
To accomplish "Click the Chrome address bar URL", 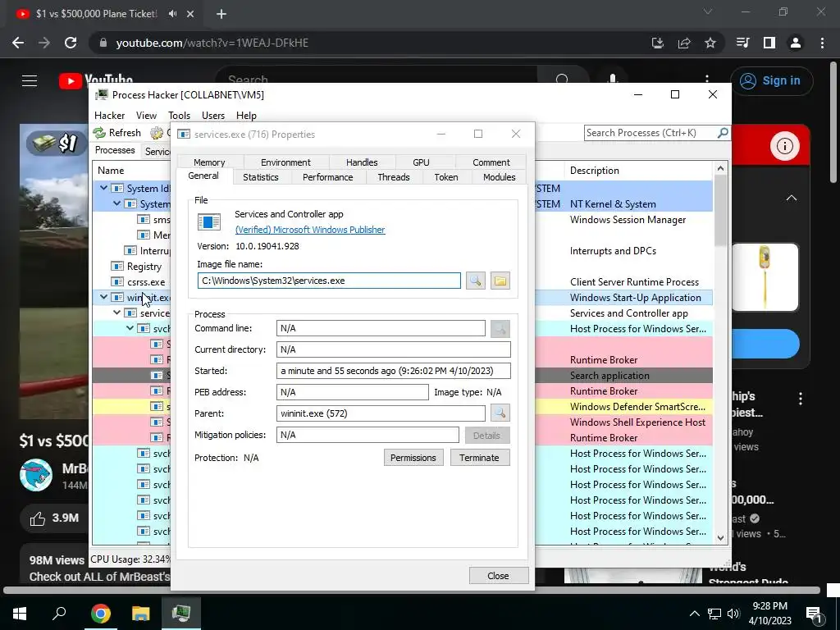I will (212, 43).
